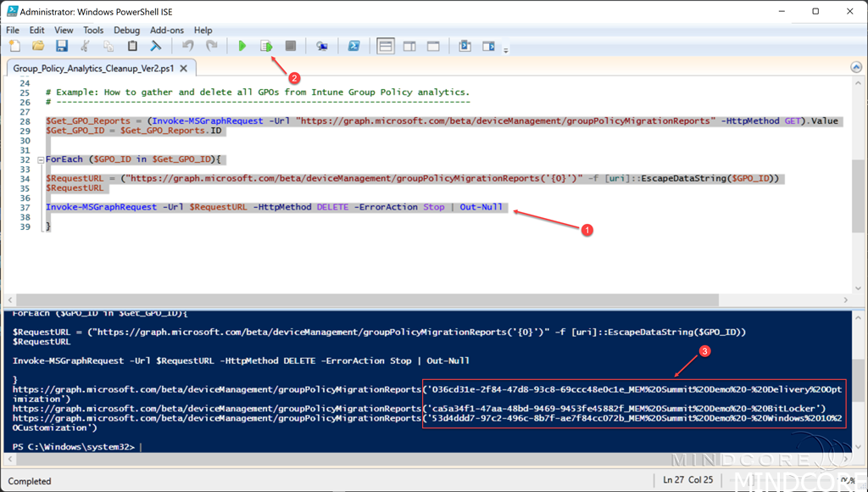Create a new script with New icon
Screen dimensions: 868x492
point(15,46)
